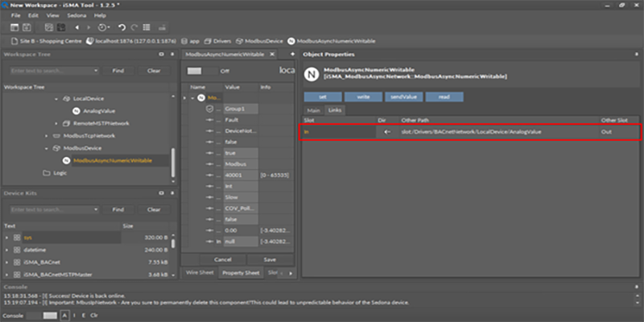The width and height of the screenshot is (644, 322).
Task: Select the AnalogValue tree item
Action: point(99,111)
